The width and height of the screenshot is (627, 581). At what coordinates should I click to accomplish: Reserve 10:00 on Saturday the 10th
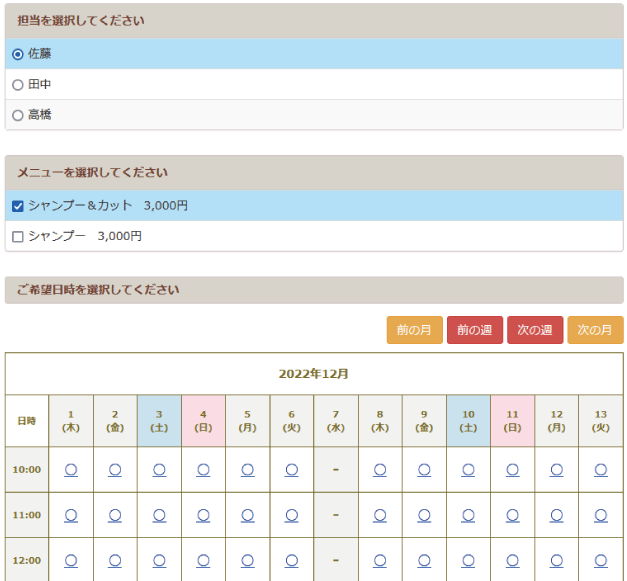pos(468,469)
